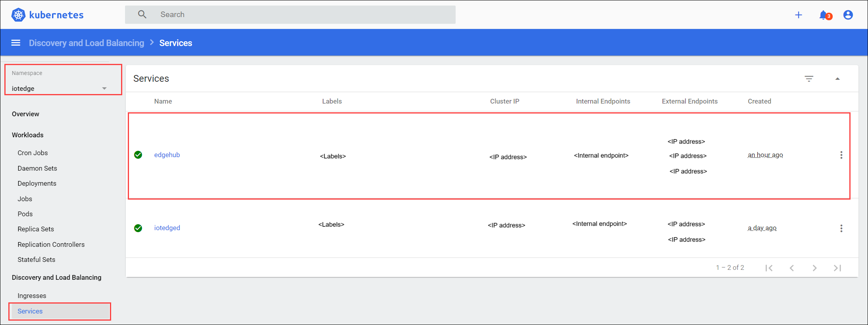868x325 pixels.
Task: Click the Created column header
Action: pos(760,101)
